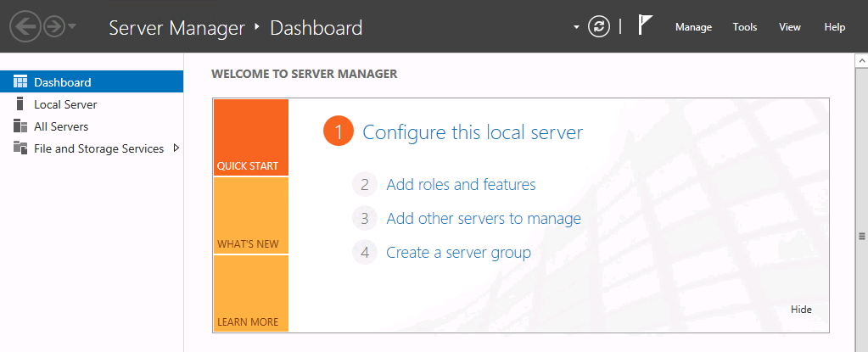Open the navigation history dropdown arrow
The image size is (868, 352).
pyautogui.click(x=72, y=26)
